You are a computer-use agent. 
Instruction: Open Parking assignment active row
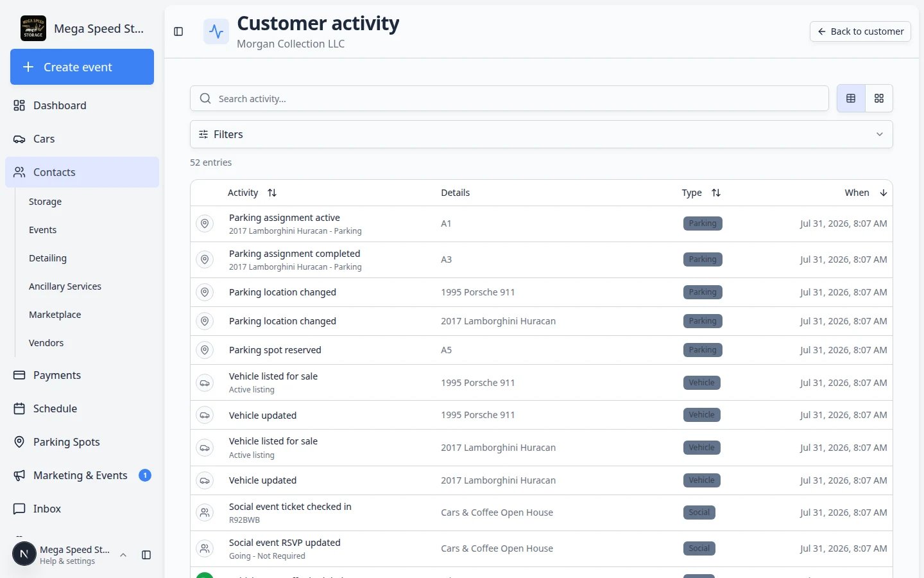point(541,223)
